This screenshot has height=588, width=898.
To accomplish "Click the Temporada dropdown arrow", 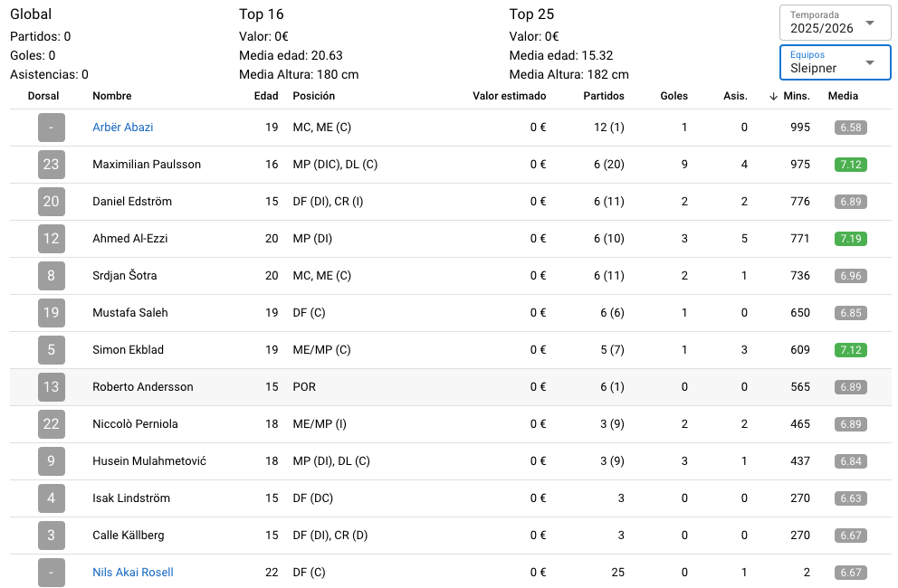I will tap(870, 23).
